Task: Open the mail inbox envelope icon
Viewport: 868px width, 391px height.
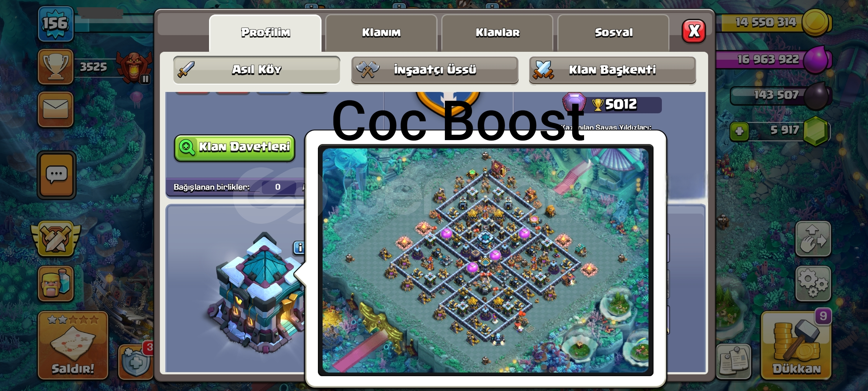Action: 56,109
